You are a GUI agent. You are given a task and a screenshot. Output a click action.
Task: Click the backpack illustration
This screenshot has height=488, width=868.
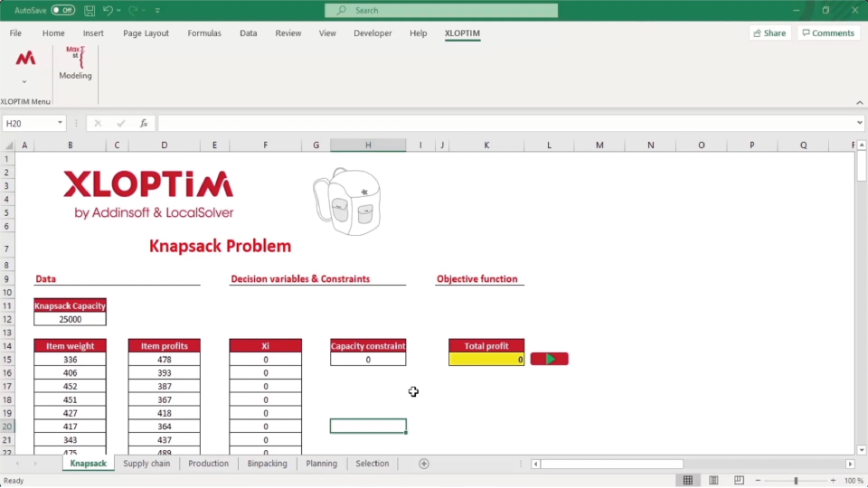tap(347, 202)
